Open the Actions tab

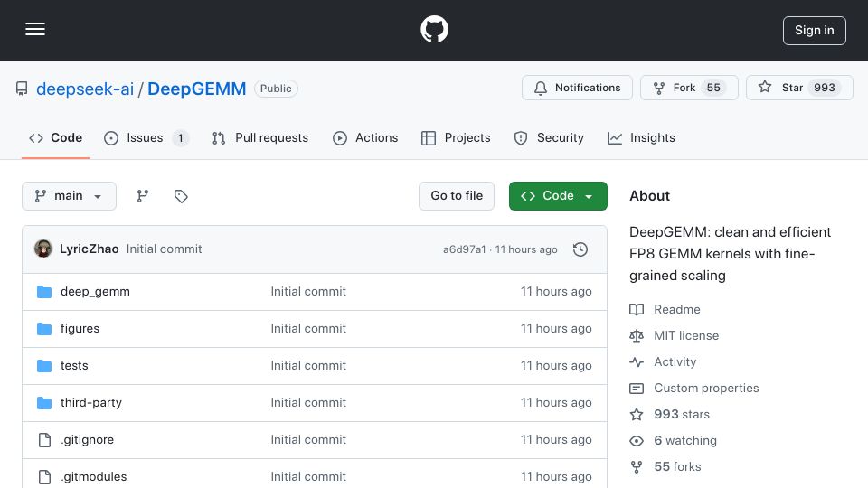tap(364, 137)
